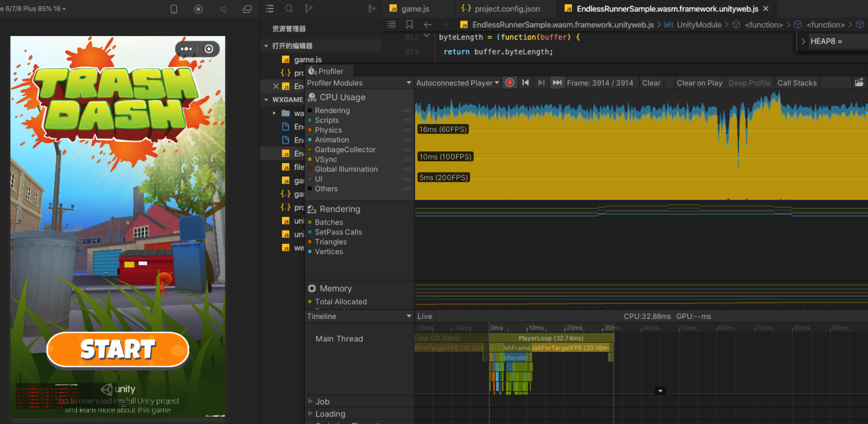This screenshot has width=868, height=424.
Task: Open the source control branch icon
Action: tap(308, 9)
